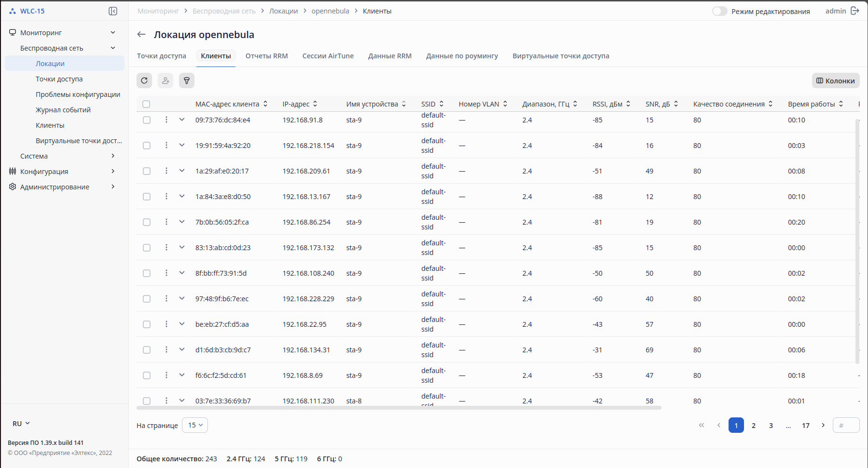Click the page number input field
This screenshot has width=868, height=468.
846,425
